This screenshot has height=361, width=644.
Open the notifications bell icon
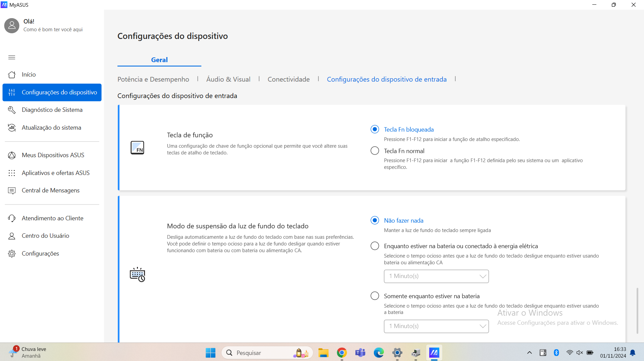click(x=633, y=353)
